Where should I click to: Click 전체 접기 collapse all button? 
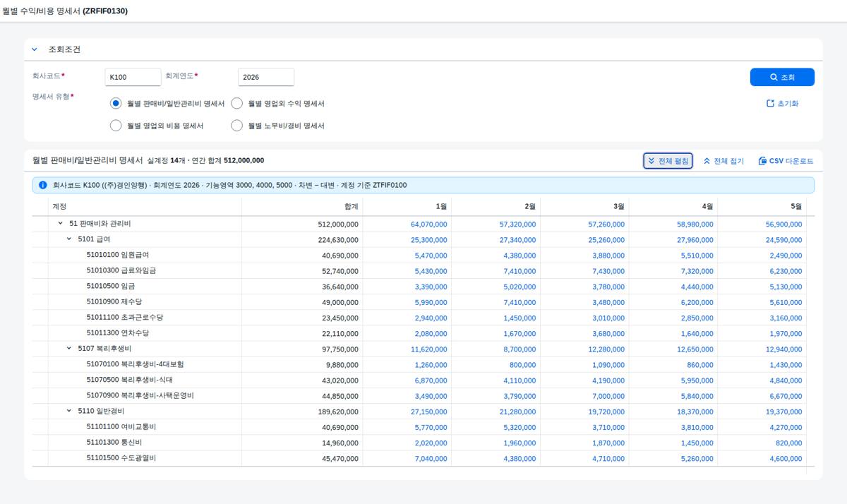(x=723, y=161)
